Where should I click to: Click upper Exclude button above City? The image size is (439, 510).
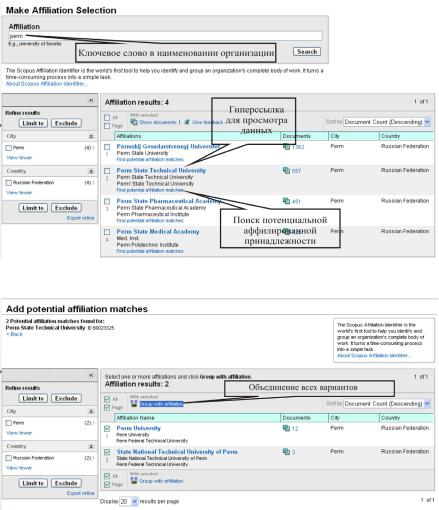pos(66,123)
